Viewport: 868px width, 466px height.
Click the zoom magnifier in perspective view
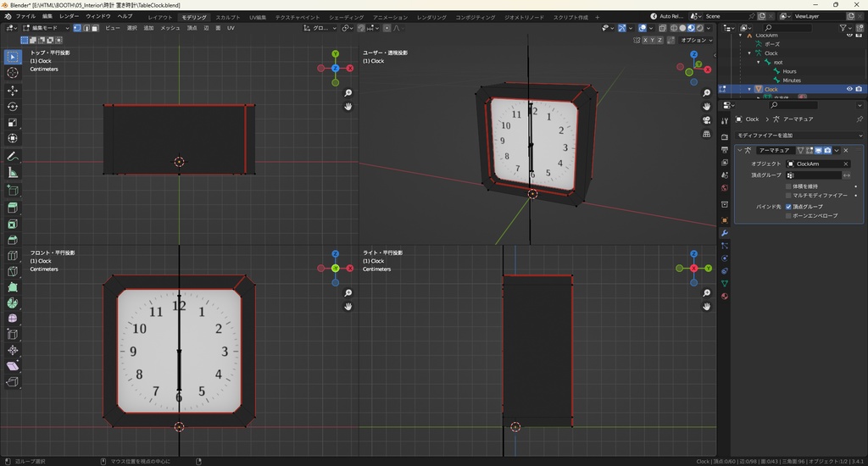pos(707,92)
